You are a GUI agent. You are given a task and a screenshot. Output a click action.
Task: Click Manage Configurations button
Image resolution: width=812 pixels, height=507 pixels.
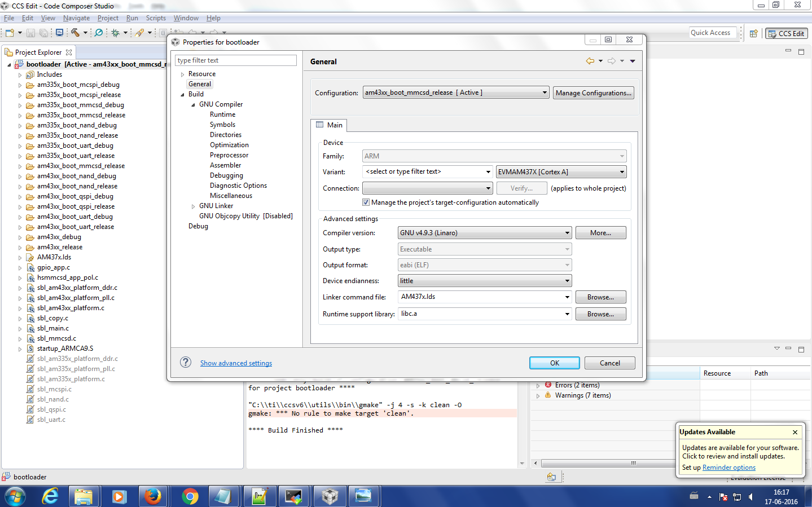(x=594, y=92)
